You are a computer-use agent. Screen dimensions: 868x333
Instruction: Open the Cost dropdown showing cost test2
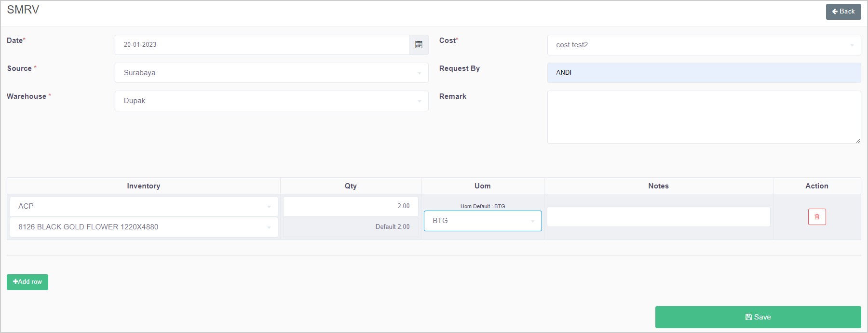tap(704, 45)
